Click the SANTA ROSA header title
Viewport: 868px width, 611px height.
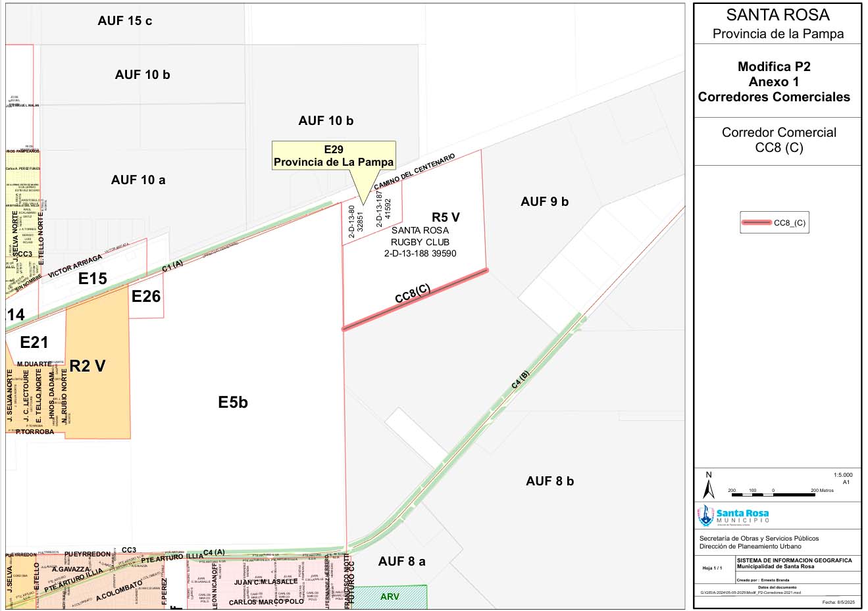(x=778, y=15)
